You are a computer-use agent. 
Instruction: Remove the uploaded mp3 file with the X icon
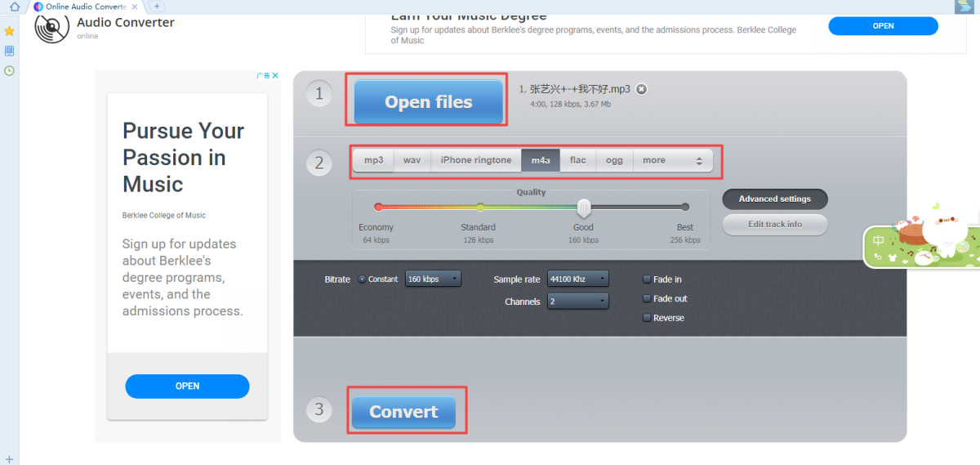642,89
